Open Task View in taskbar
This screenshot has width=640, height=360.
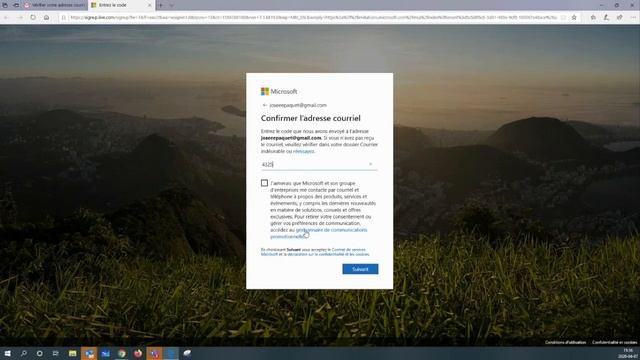click(x=56, y=353)
